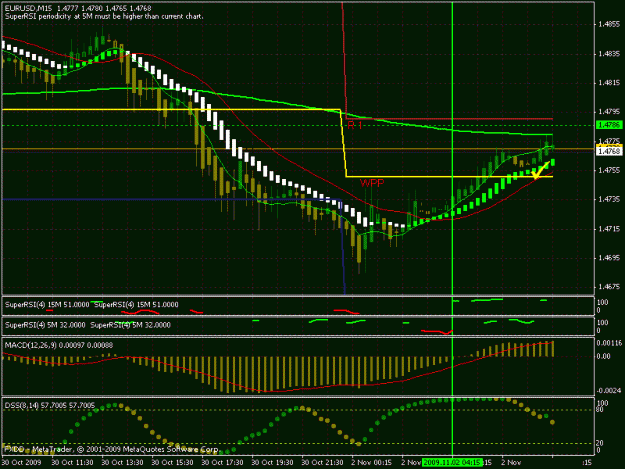Click the MACD scale value 0.00116
Image resolution: width=625 pixels, height=469 pixels.
(609, 343)
